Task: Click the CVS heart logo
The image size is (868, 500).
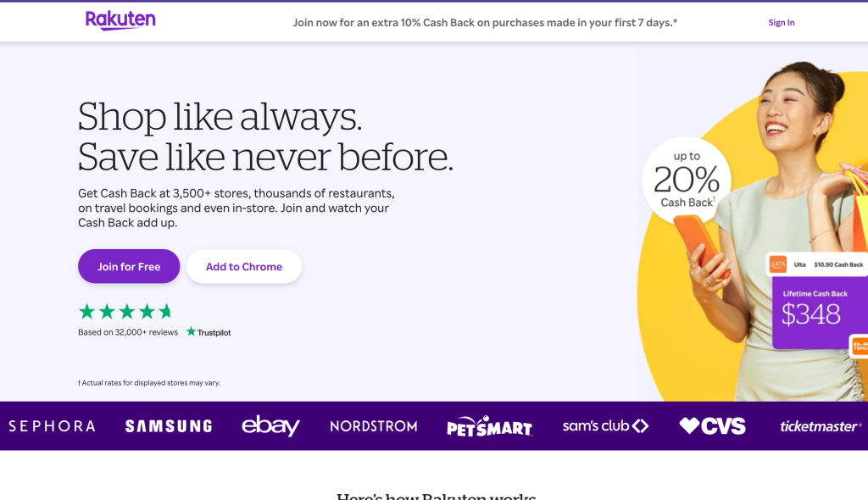Action: click(x=710, y=425)
